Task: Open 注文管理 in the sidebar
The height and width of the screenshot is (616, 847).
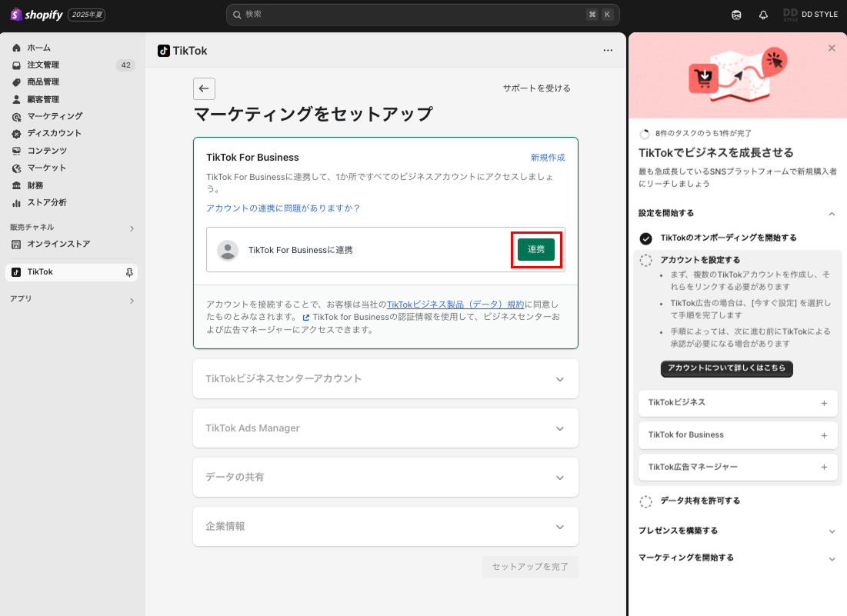Action: pos(43,65)
